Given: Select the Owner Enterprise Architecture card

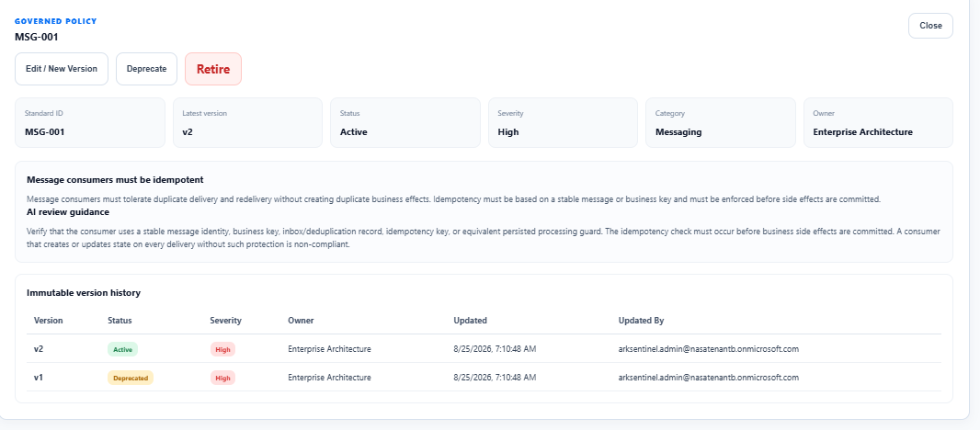Looking at the screenshot, I should [x=878, y=122].
